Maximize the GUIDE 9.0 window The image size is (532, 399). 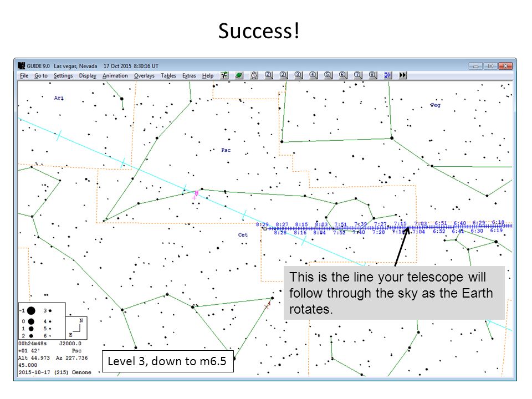490,66
